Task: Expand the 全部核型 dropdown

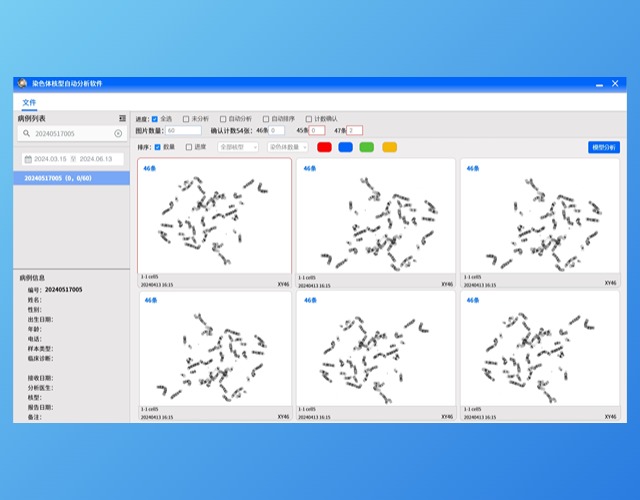Action: 238,147
